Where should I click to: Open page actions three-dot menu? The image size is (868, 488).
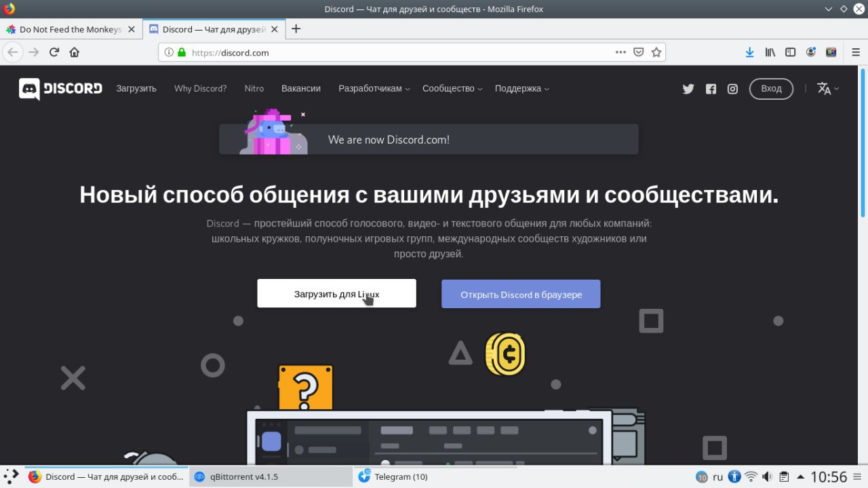[620, 52]
